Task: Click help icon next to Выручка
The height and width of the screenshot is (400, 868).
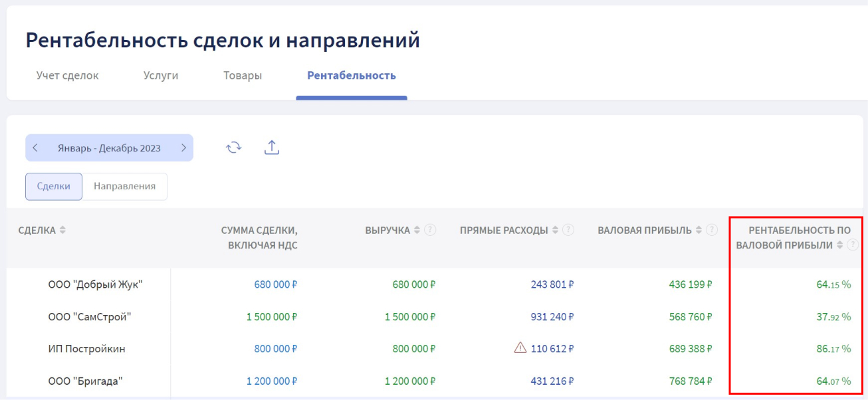Action: [430, 230]
